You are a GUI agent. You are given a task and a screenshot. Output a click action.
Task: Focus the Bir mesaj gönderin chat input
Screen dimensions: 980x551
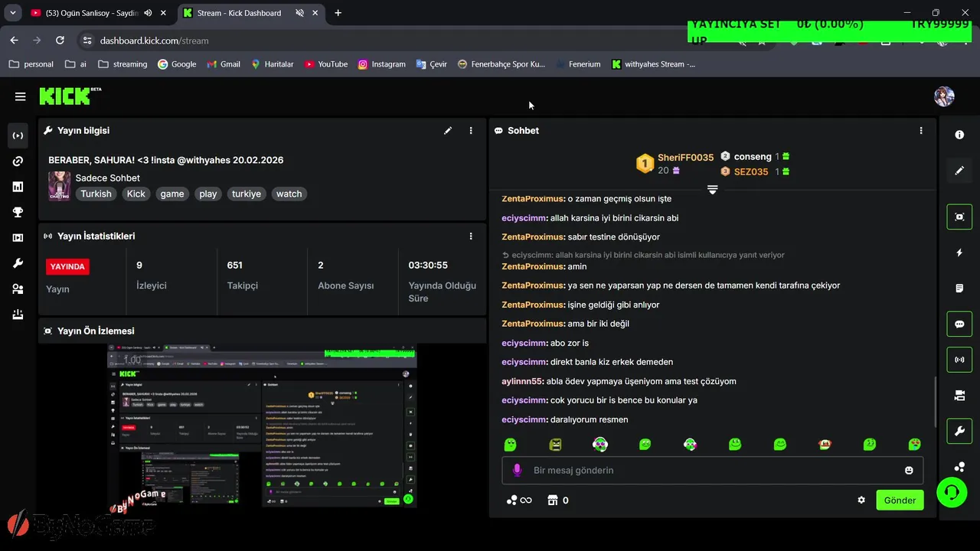(x=712, y=471)
